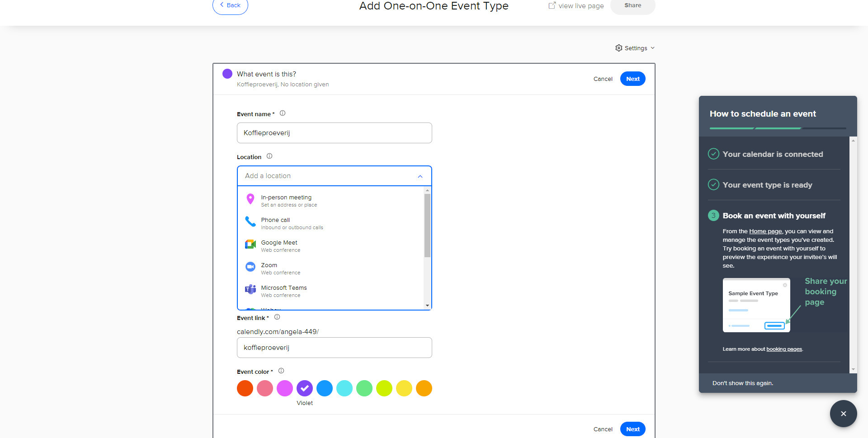Viewport: 868px width, 438px height.
Task: Pick the blue event color
Action: [325, 388]
